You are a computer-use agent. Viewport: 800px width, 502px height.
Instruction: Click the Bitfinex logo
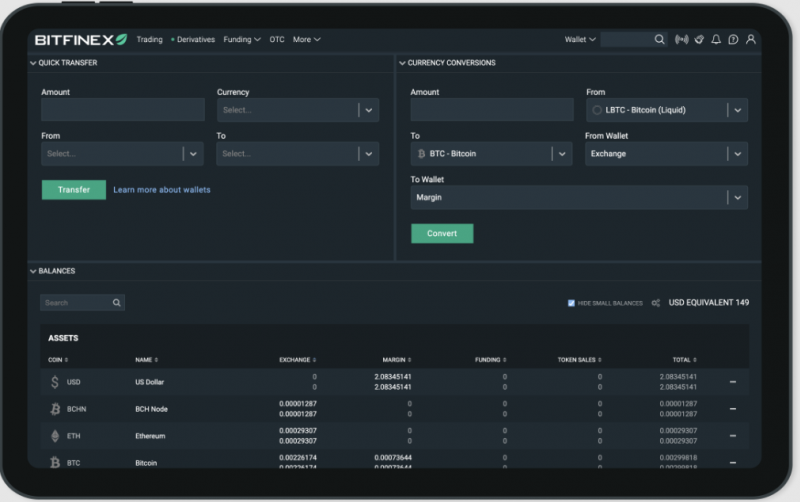point(81,40)
